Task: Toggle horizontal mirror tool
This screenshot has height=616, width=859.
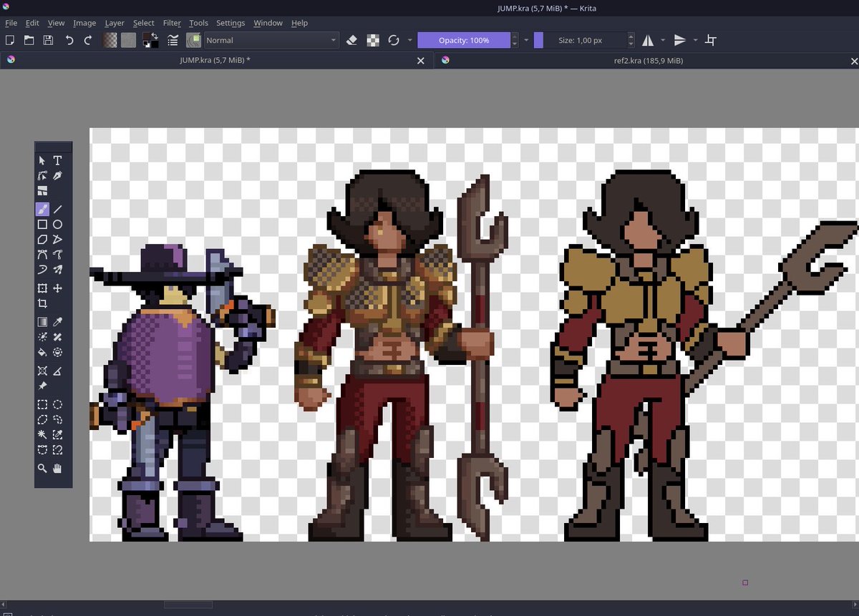Action: click(x=648, y=40)
